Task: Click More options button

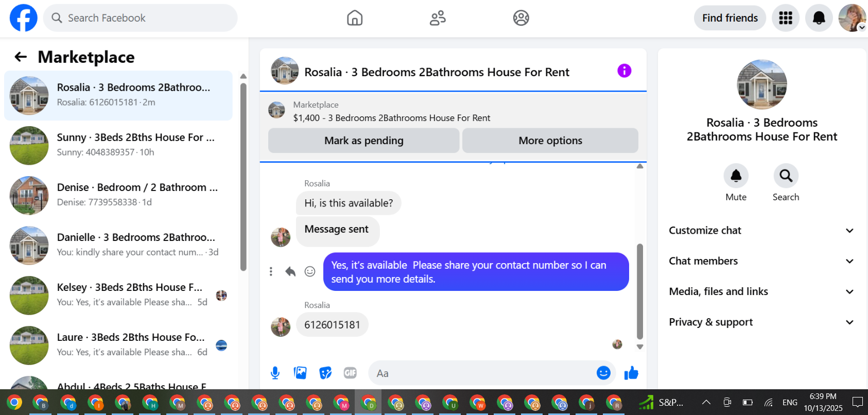Action: click(550, 141)
